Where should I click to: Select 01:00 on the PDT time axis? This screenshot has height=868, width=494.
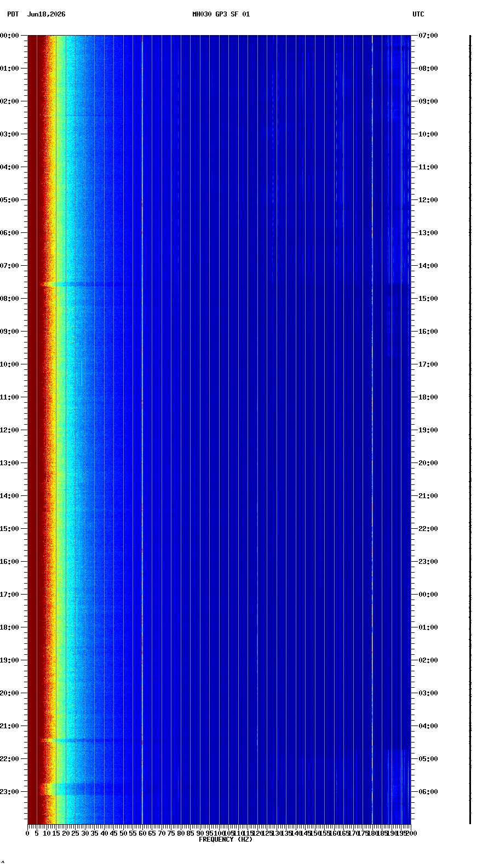[x=9, y=68]
